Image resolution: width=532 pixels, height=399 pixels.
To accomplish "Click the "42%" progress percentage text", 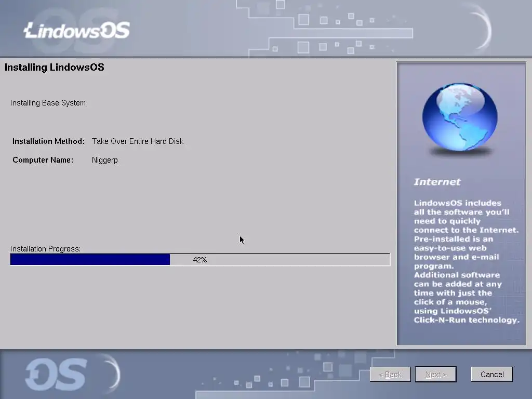I will [x=200, y=260].
